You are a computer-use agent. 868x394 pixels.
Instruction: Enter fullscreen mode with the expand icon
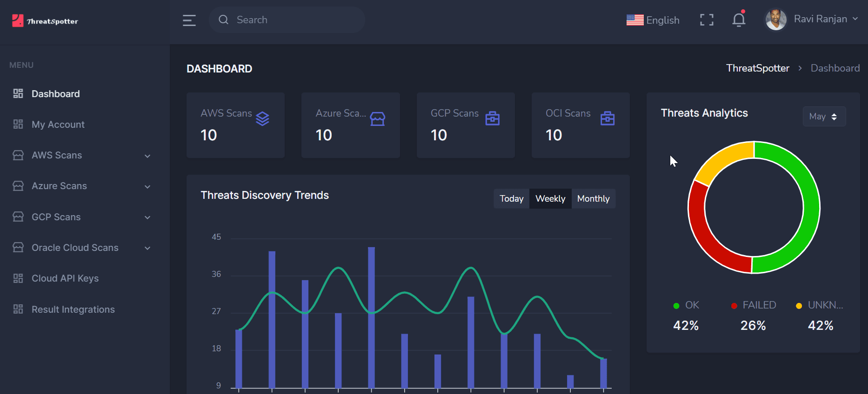707,20
